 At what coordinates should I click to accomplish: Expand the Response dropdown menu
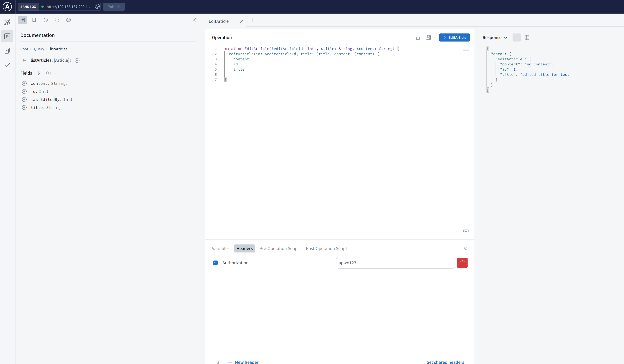pos(495,38)
